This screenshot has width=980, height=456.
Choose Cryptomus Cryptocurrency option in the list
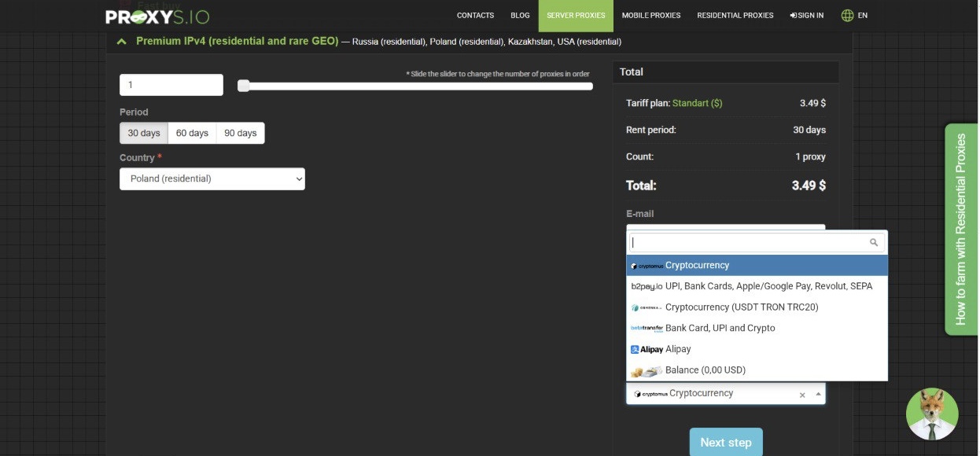(x=757, y=265)
